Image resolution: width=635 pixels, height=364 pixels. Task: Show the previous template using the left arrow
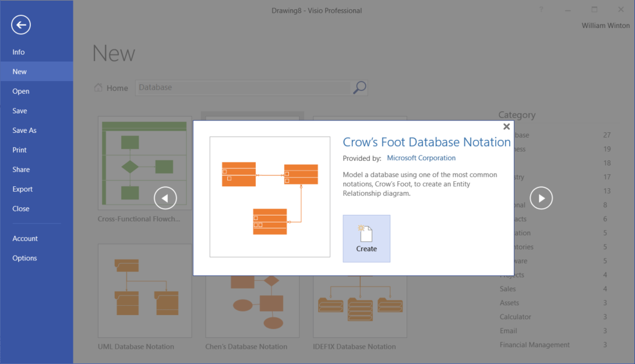tap(165, 198)
